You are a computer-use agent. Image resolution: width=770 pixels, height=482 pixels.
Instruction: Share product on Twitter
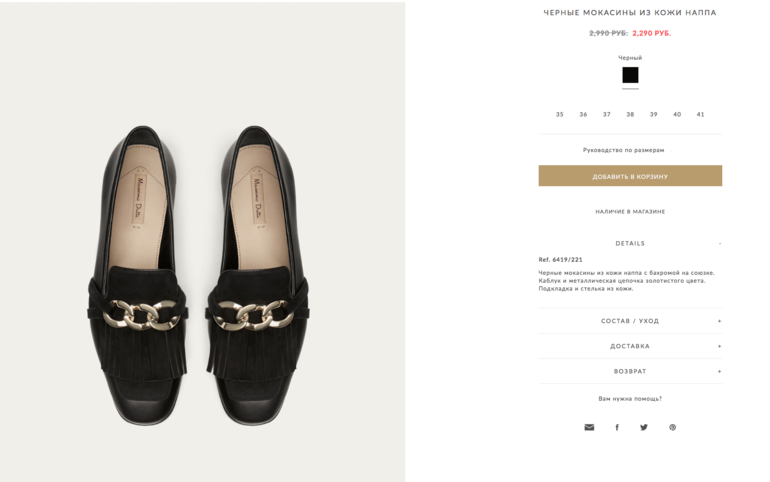click(644, 427)
